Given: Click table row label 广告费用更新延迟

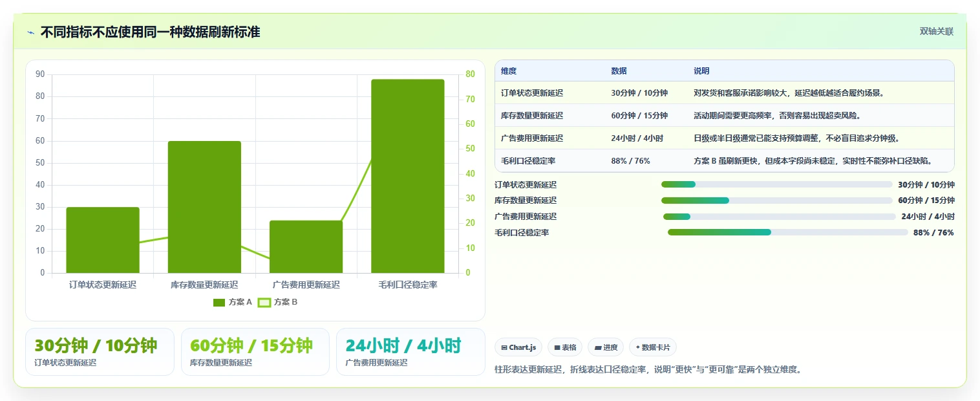Looking at the screenshot, I should point(532,138).
